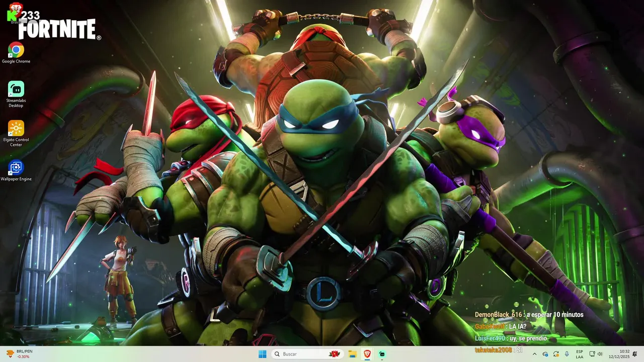Screen dimensions: 644x362
Task: Open the Brave desktop shortcut
Action: (x=16, y=13)
